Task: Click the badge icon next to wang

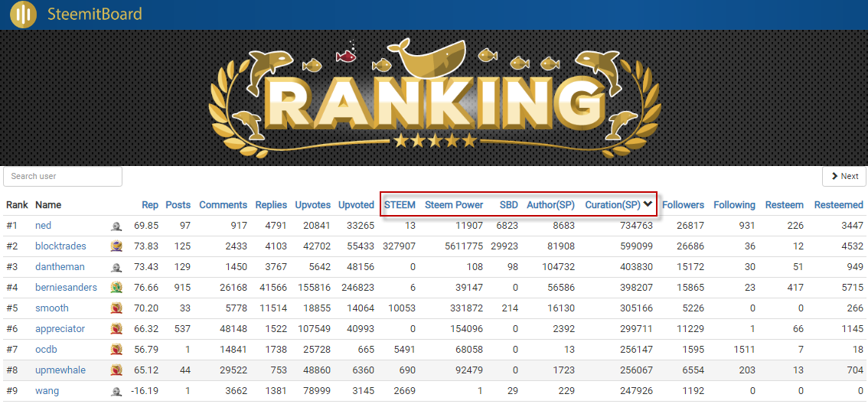Action: (x=116, y=391)
